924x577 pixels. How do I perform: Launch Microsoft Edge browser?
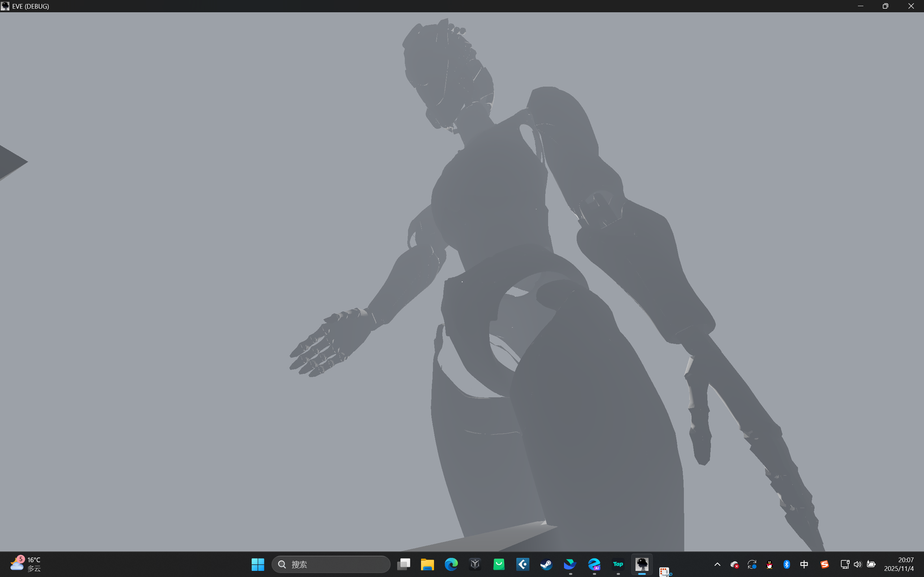[x=451, y=564]
